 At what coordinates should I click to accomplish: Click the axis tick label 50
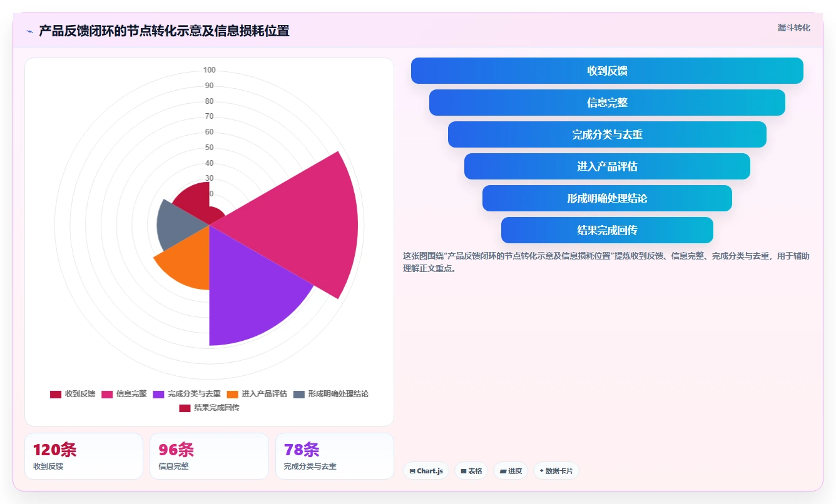(209, 148)
